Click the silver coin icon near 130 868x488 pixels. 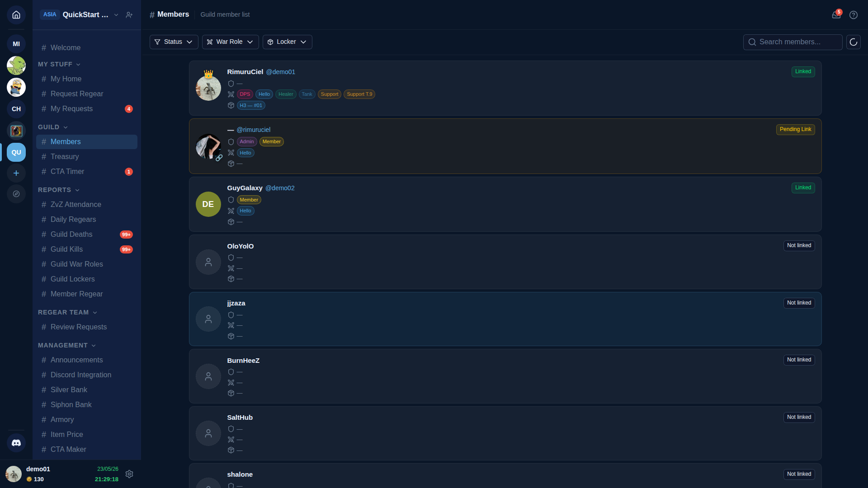29,479
